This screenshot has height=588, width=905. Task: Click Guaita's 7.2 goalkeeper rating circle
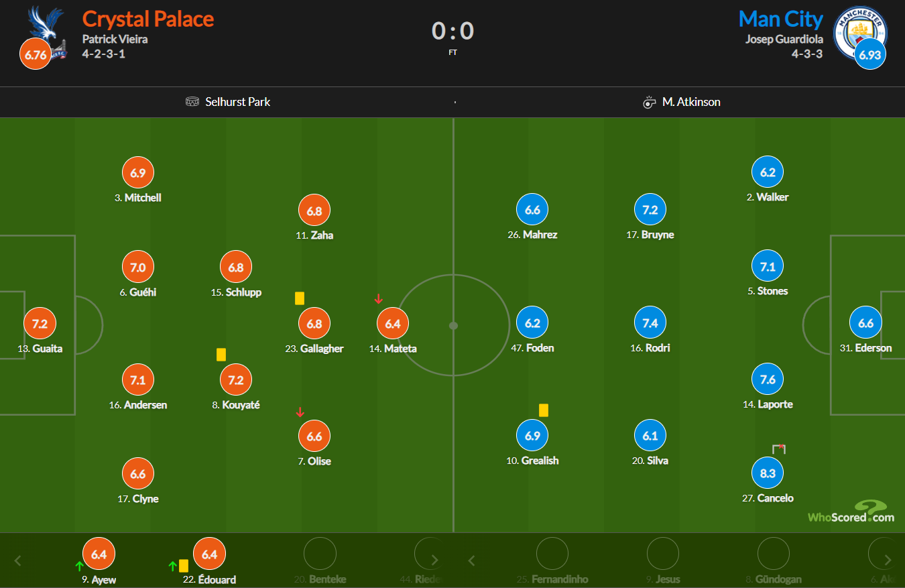click(40, 324)
